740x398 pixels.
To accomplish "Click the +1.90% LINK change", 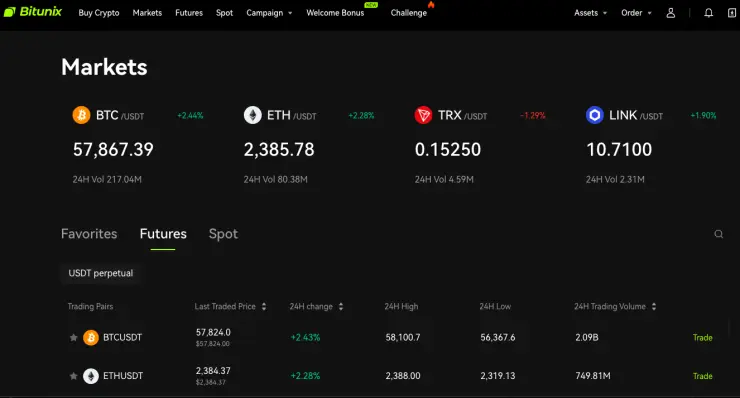I will (x=703, y=116).
